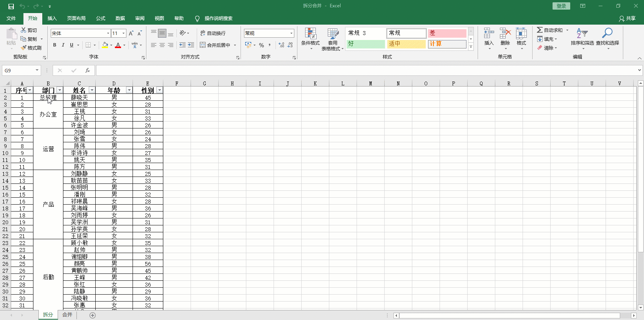Open Format as Table gallery
This screenshot has height=320, width=644.
click(333, 39)
